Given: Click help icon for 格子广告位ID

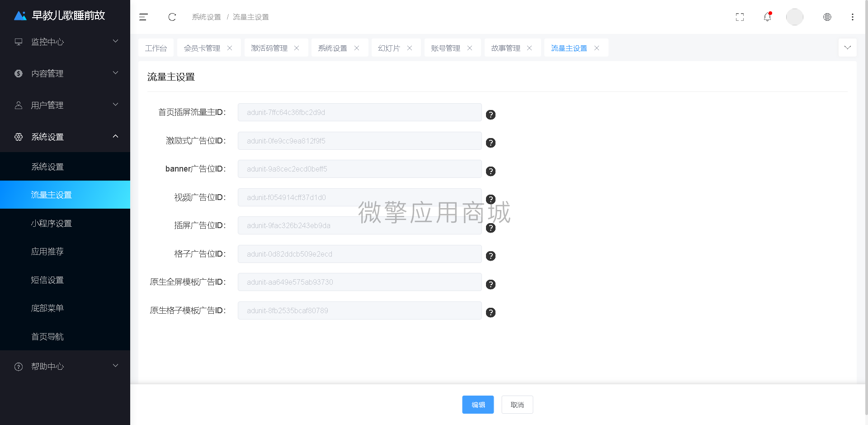Looking at the screenshot, I should [x=491, y=256].
